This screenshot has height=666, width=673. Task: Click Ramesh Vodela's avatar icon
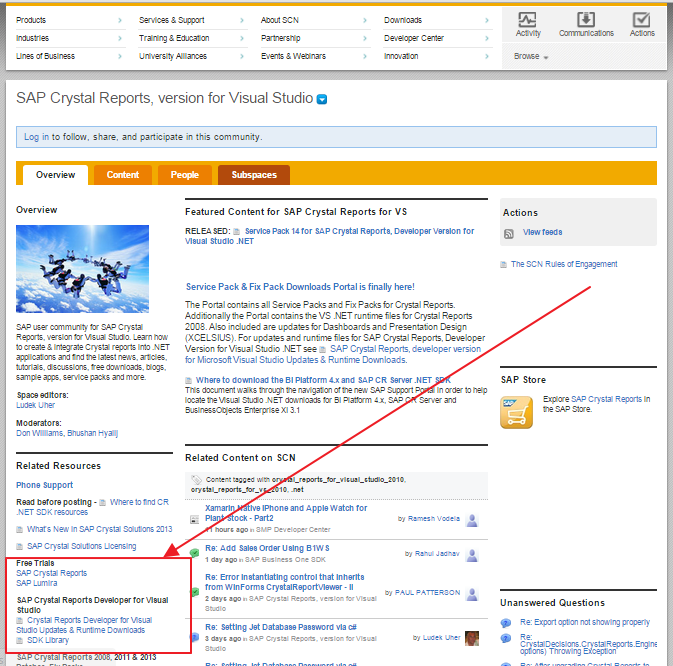coord(472,520)
